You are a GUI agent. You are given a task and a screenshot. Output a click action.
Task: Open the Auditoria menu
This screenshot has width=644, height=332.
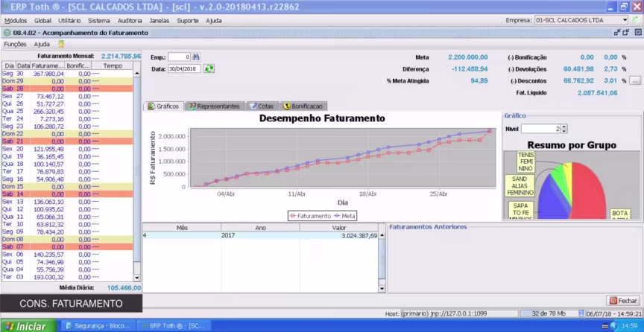pyautogui.click(x=130, y=20)
